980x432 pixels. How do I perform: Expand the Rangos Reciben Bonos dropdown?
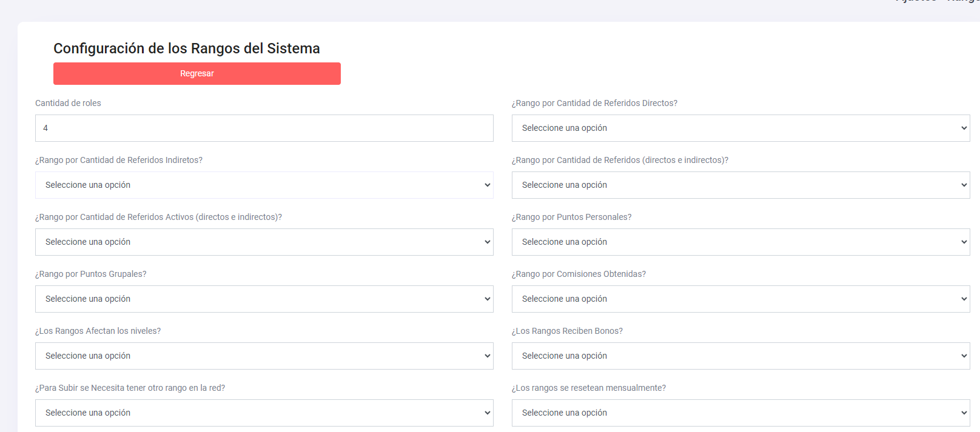740,356
